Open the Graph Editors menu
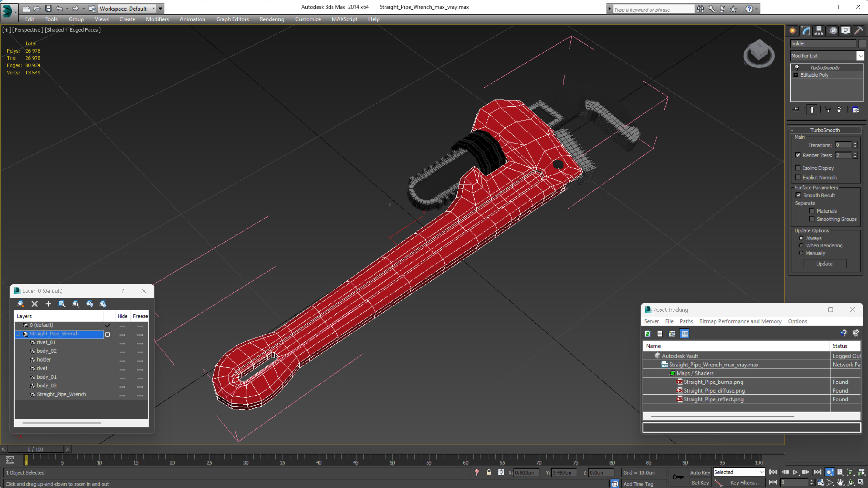Screen dimensions: 868x488 point(232,19)
